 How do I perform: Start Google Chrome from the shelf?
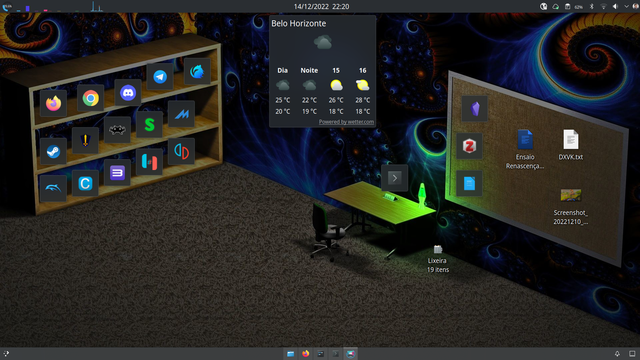pyautogui.click(x=91, y=98)
